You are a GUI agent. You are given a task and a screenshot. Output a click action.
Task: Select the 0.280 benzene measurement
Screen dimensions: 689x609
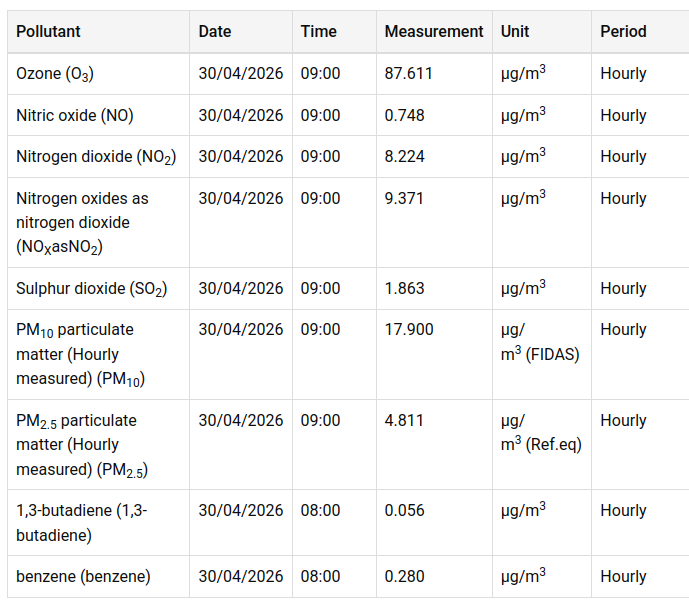coord(404,577)
